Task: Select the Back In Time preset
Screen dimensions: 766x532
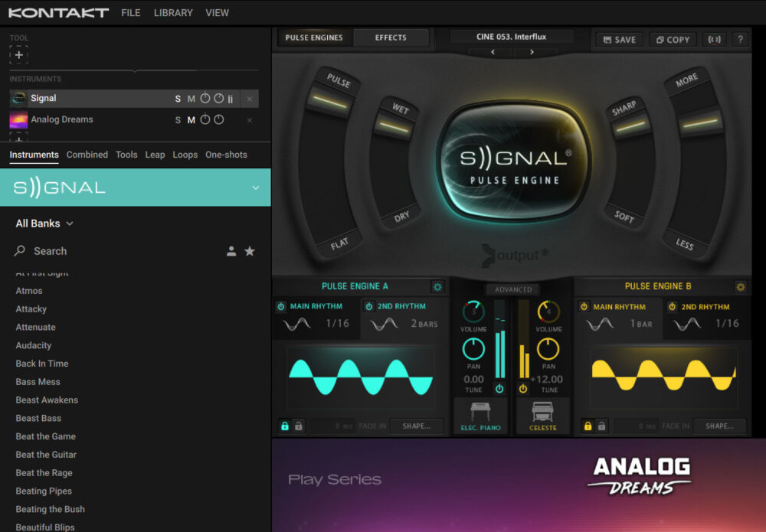Action: pyautogui.click(x=42, y=364)
